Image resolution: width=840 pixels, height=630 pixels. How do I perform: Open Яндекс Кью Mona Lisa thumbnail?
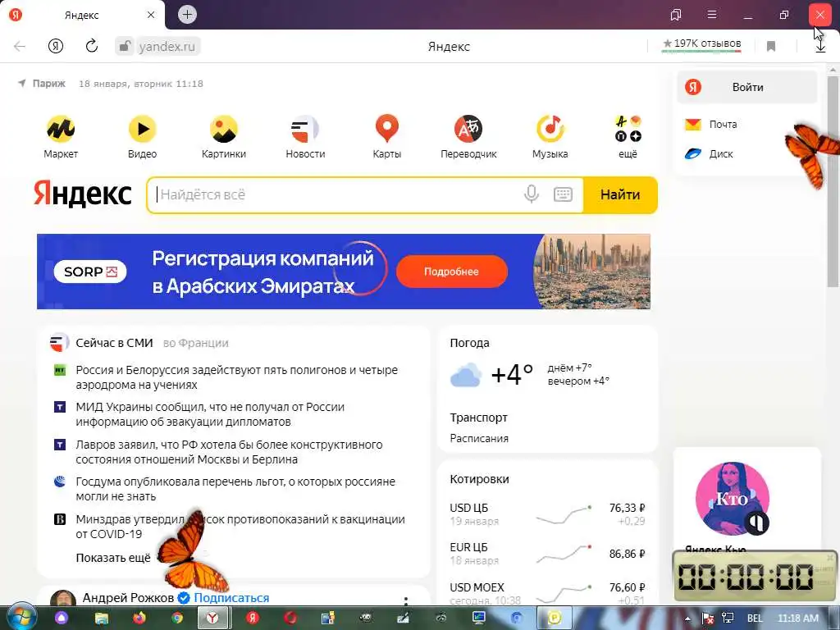click(x=733, y=499)
